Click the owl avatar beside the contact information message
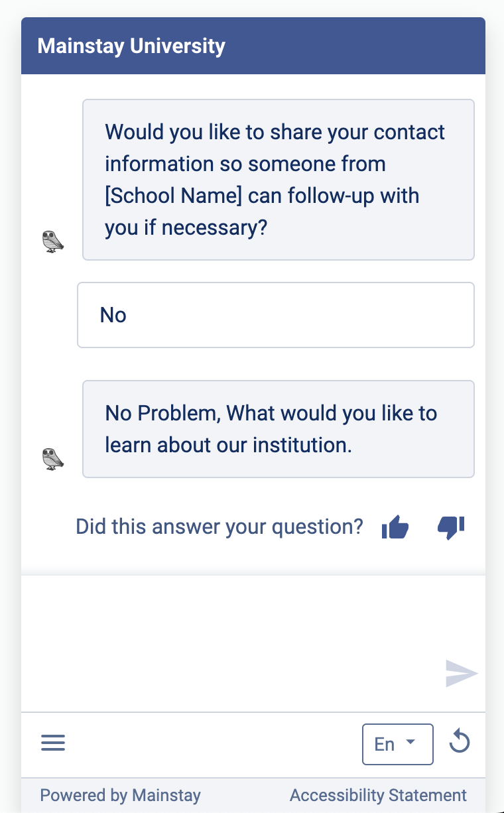Image resolution: width=504 pixels, height=813 pixels. 53,241
